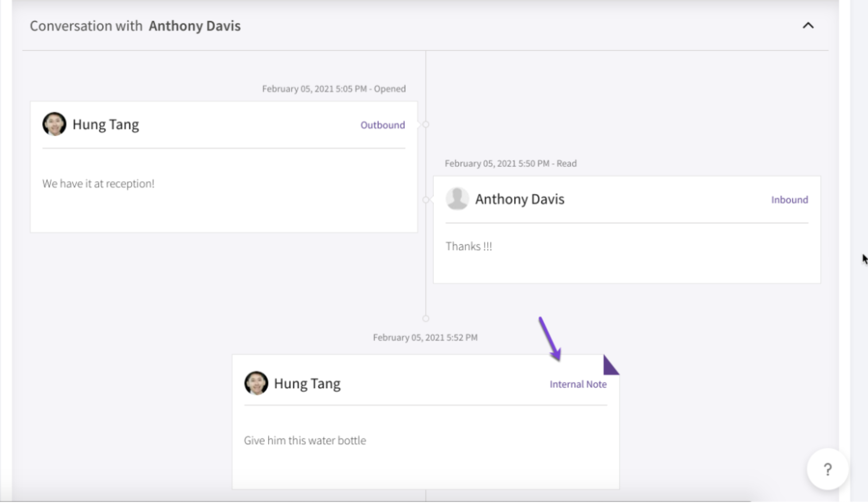Viewport: 868px width, 504px height.
Task: Select the Outbound label
Action: [x=382, y=125]
